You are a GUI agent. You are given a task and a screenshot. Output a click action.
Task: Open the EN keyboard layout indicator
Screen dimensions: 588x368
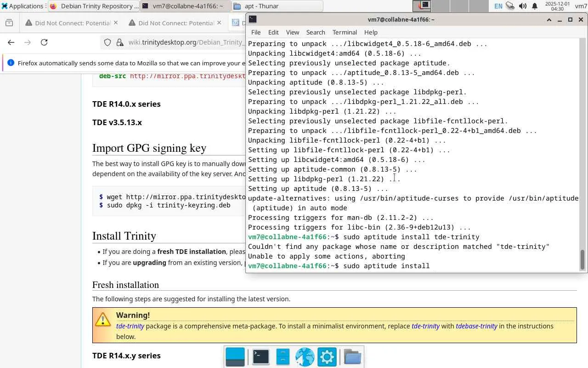click(x=498, y=6)
